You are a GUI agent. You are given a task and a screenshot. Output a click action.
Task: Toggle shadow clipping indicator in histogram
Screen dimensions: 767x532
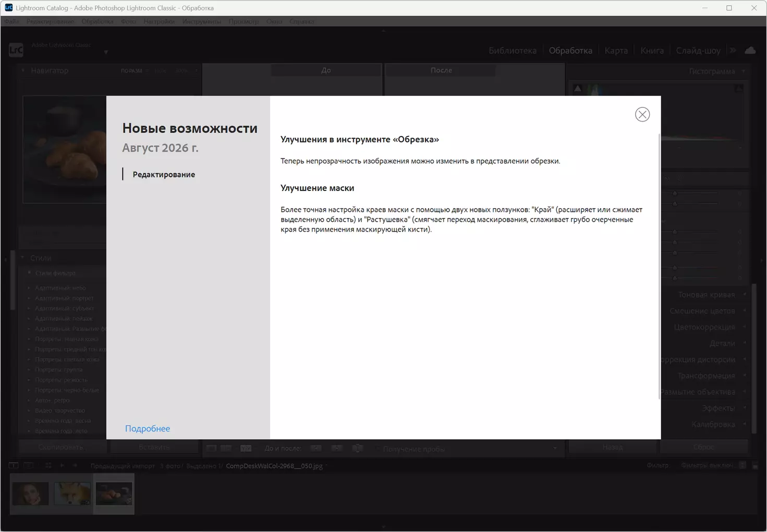[x=578, y=89]
